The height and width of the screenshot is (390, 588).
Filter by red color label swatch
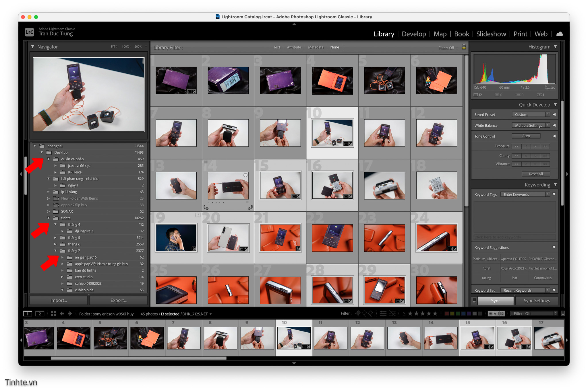446,313
